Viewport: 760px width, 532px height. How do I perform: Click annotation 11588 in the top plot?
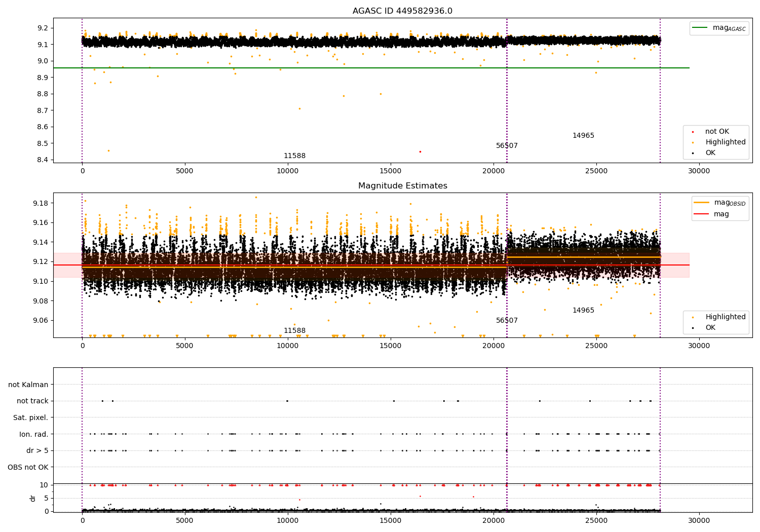pyautogui.click(x=294, y=156)
